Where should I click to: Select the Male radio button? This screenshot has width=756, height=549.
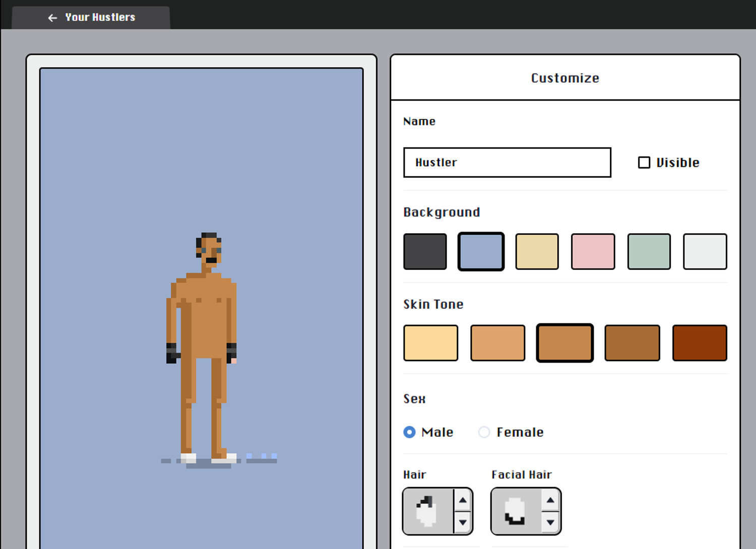(x=410, y=432)
